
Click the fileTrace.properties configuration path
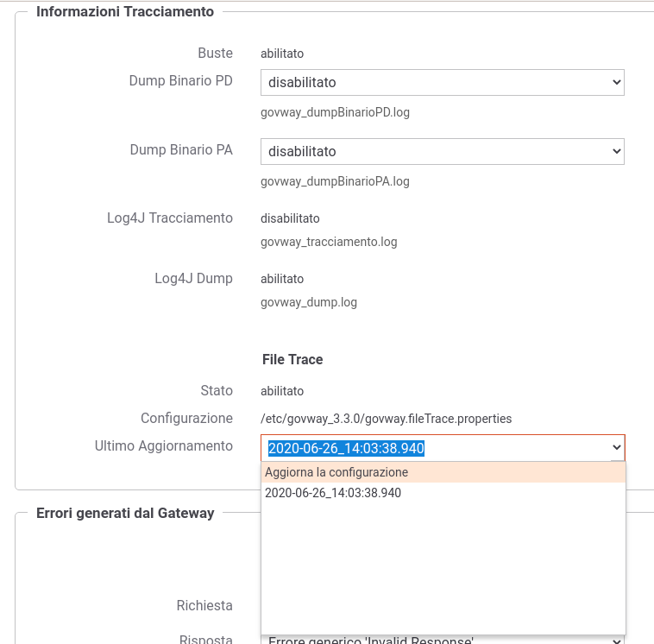coord(386,419)
